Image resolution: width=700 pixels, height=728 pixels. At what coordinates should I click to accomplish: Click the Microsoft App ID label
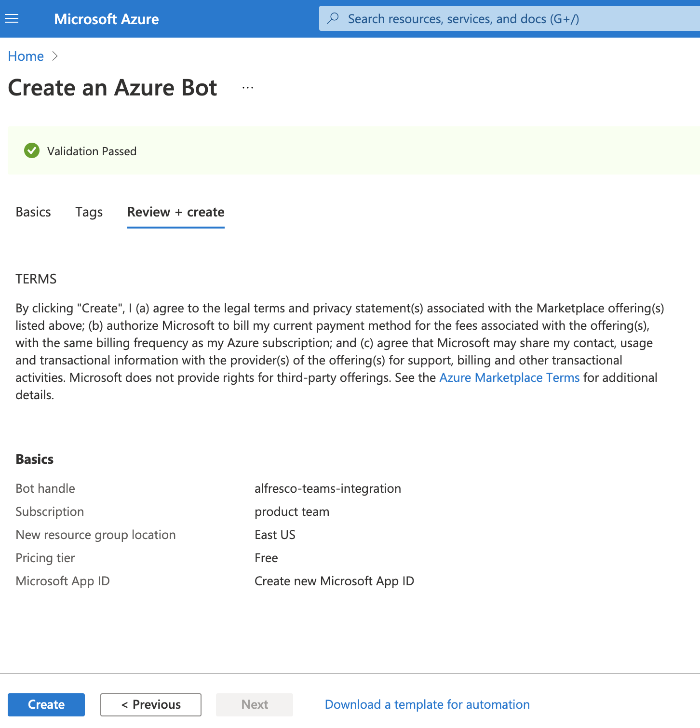click(x=63, y=581)
